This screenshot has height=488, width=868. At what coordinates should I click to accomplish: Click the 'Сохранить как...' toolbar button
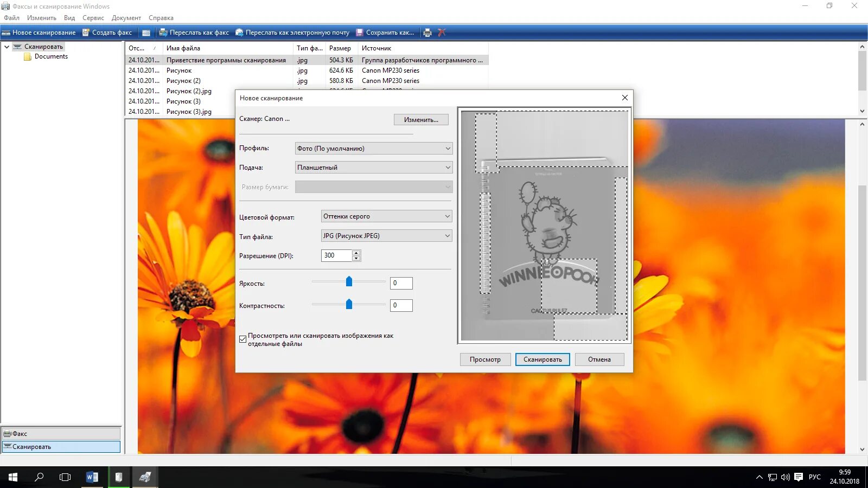385,33
